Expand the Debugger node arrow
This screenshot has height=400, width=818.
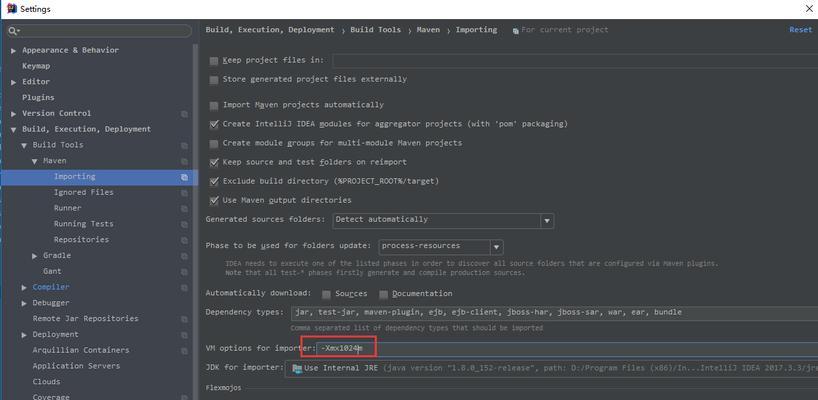point(24,303)
